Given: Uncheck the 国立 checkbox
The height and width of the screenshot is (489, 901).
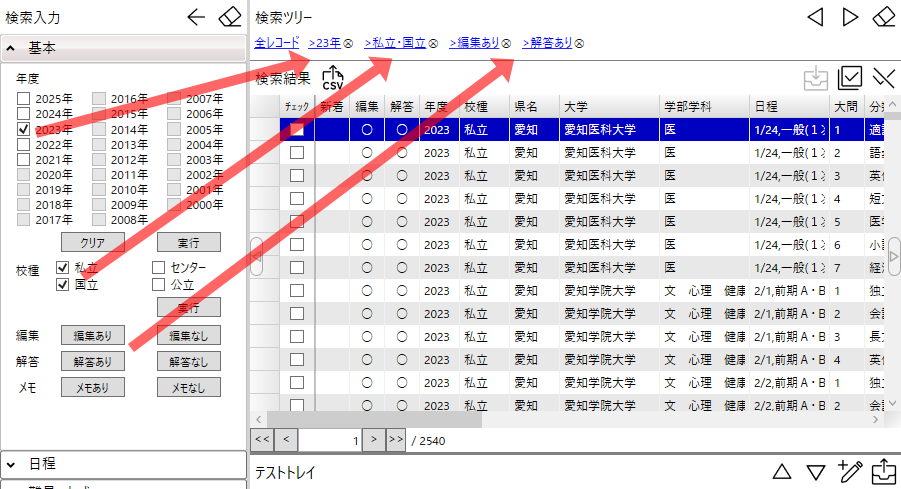Looking at the screenshot, I should (63, 284).
